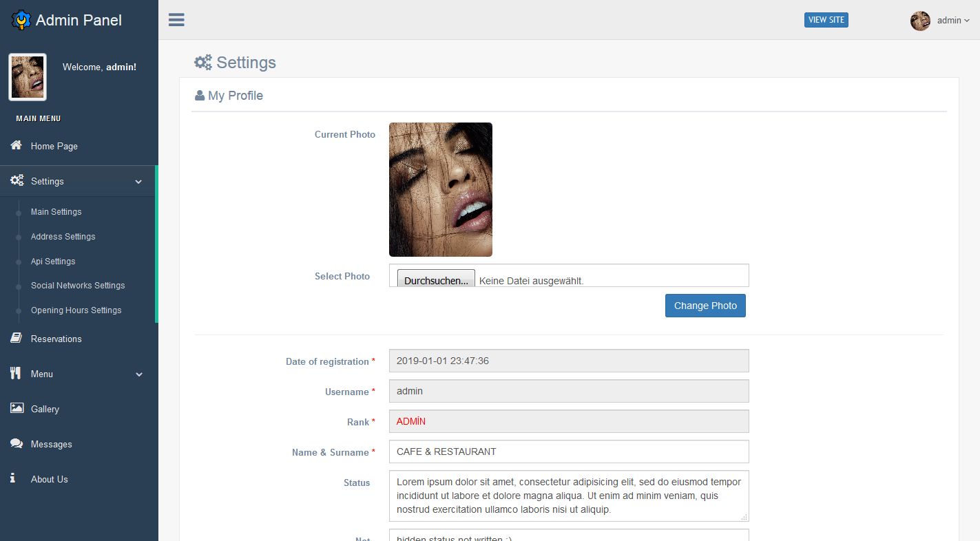Toggle the hamburger sidebar menu icon

coord(176,19)
